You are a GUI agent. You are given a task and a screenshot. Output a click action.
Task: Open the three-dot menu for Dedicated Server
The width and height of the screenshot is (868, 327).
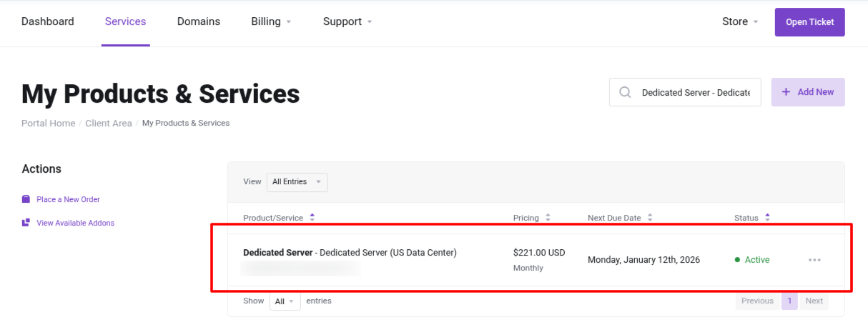coord(814,260)
